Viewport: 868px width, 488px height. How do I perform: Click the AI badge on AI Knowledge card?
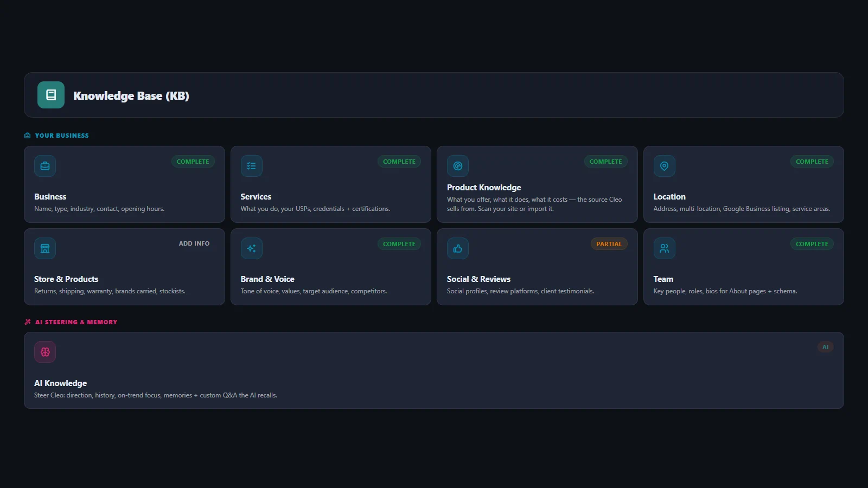pos(826,347)
